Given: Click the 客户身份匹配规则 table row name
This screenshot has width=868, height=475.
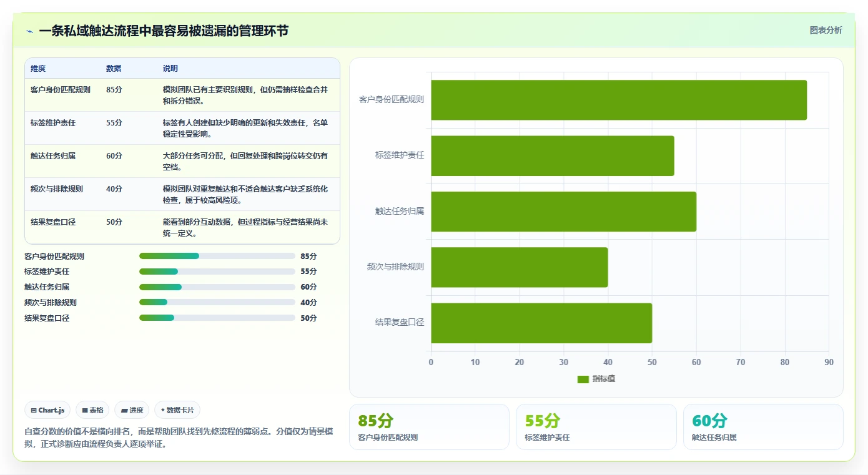Looking at the screenshot, I should point(61,90).
